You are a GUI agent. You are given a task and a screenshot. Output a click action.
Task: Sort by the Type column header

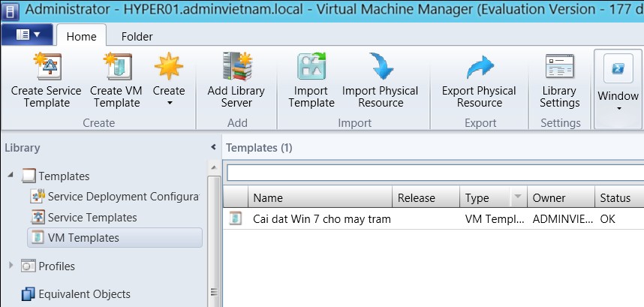(x=477, y=198)
